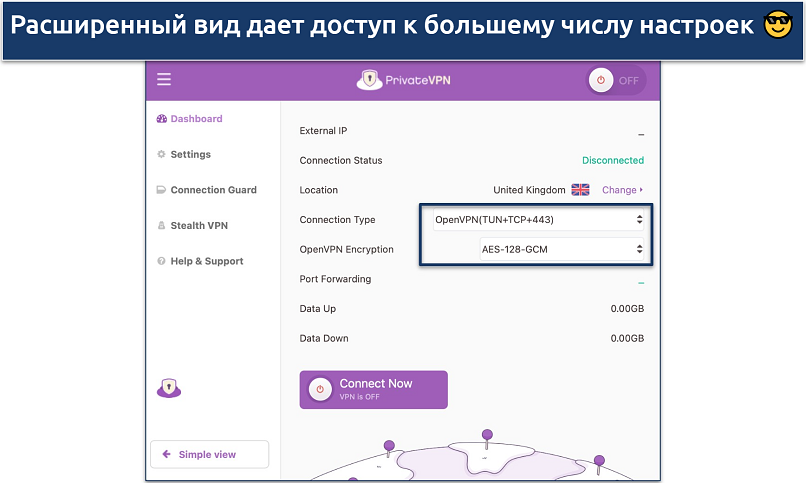Click the Help & Support question icon

click(161, 262)
